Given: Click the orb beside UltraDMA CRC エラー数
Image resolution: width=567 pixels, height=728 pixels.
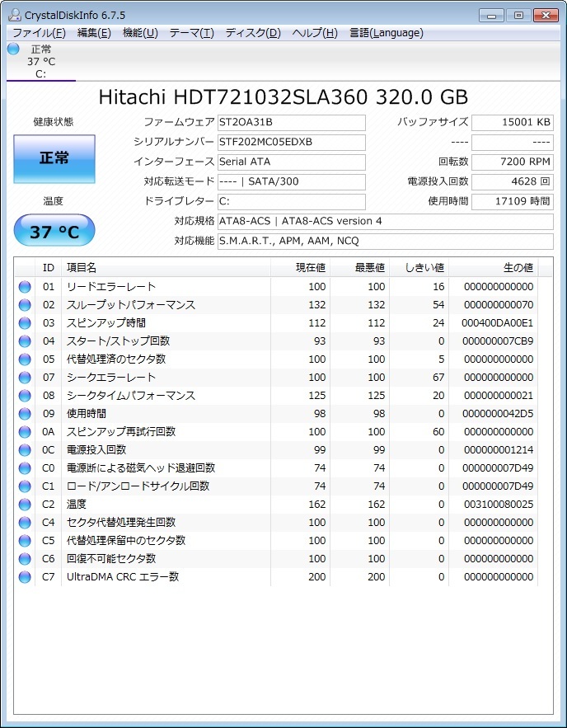Looking at the screenshot, I should tap(24, 576).
